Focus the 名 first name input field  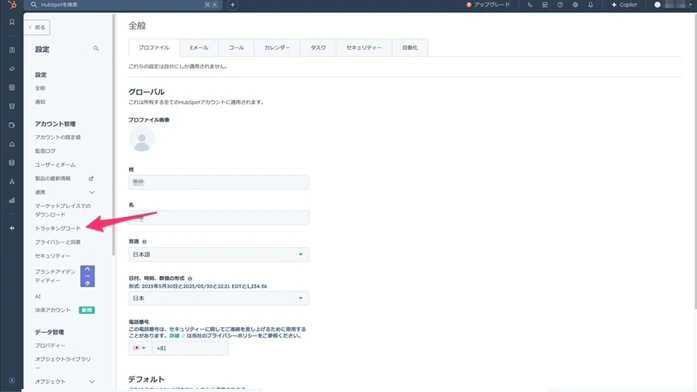tap(219, 218)
